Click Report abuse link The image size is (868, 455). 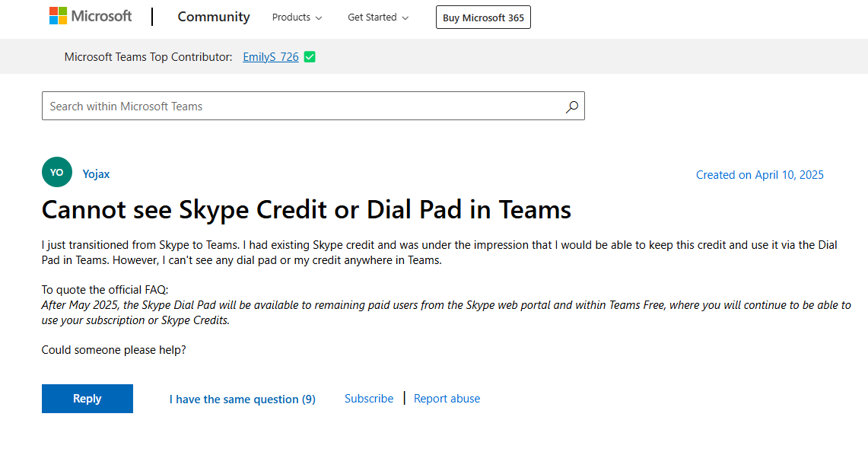(x=447, y=399)
